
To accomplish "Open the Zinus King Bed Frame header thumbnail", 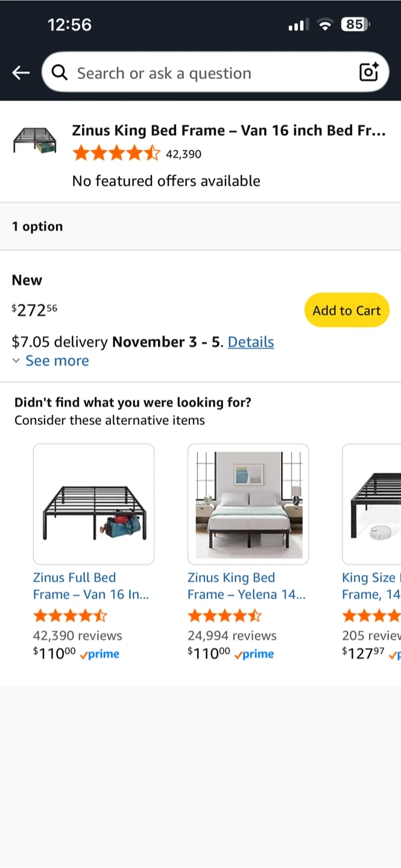I will pyautogui.click(x=35, y=140).
